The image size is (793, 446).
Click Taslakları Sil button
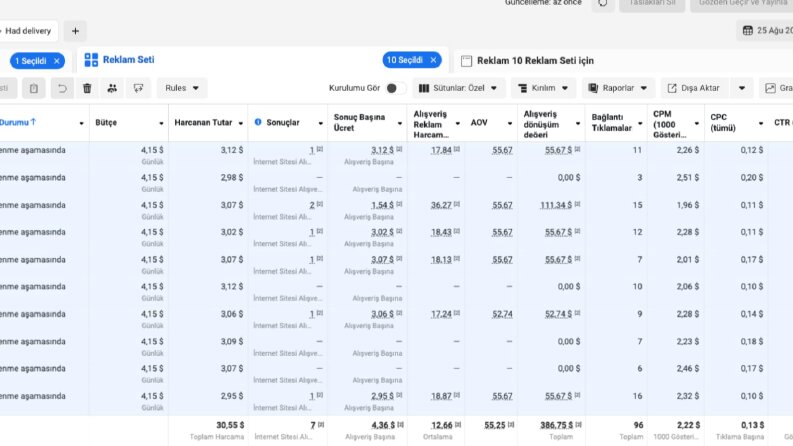click(x=651, y=4)
